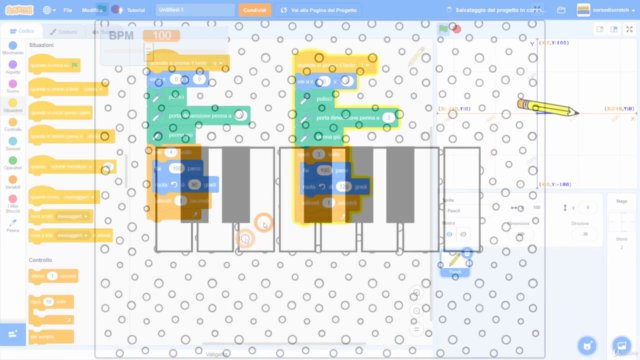Click palette 'attendi 1 secondi' block
The image size is (640, 360).
(x=53, y=276)
